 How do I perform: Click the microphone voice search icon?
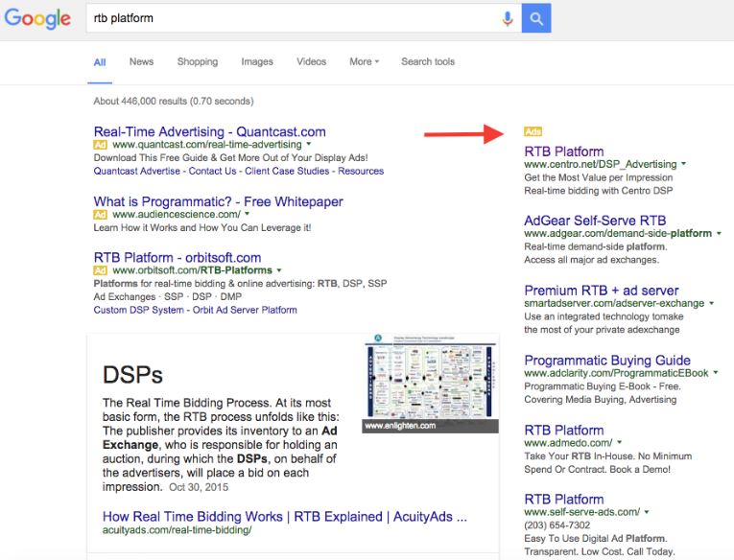(x=508, y=18)
